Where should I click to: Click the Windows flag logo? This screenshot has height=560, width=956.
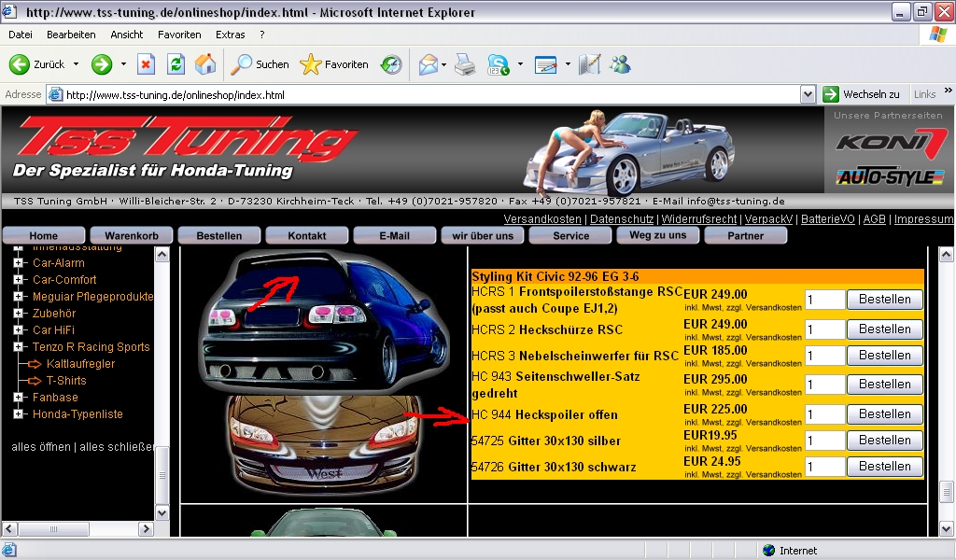coord(937,35)
